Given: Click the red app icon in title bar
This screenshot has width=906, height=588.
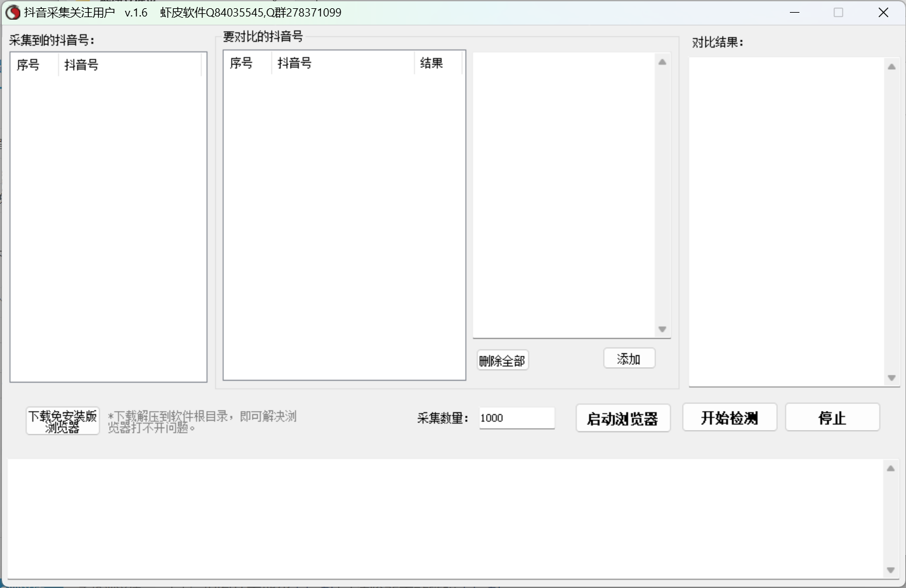Looking at the screenshot, I should [13, 12].
